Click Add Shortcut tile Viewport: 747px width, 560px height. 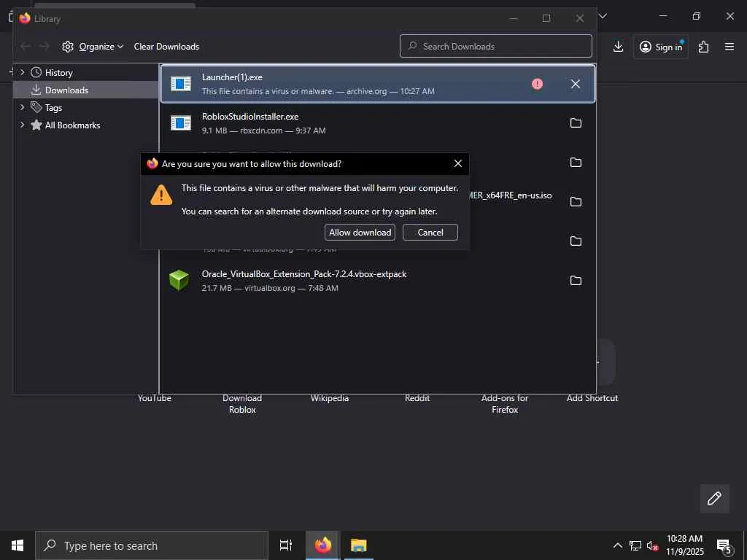(592, 398)
